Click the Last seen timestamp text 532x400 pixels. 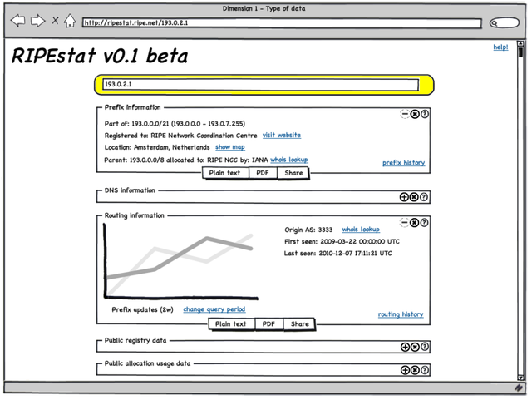coord(338,254)
